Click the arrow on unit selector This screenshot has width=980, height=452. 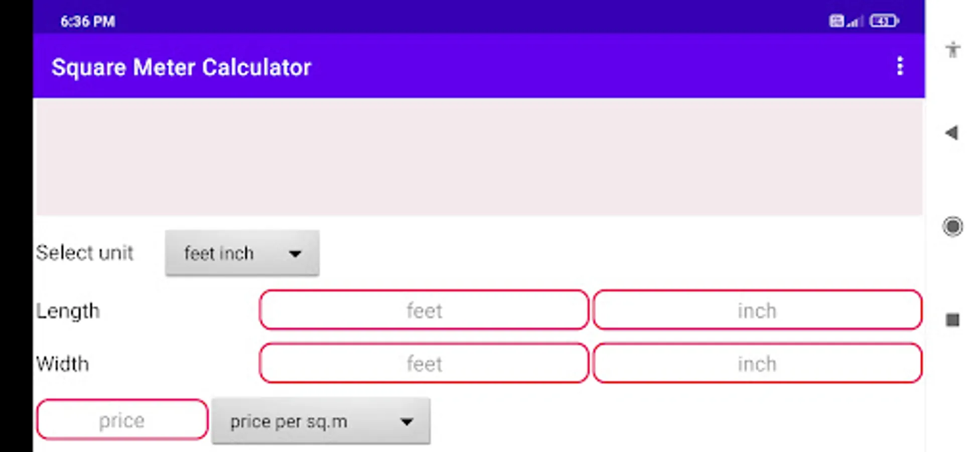(295, 254)
